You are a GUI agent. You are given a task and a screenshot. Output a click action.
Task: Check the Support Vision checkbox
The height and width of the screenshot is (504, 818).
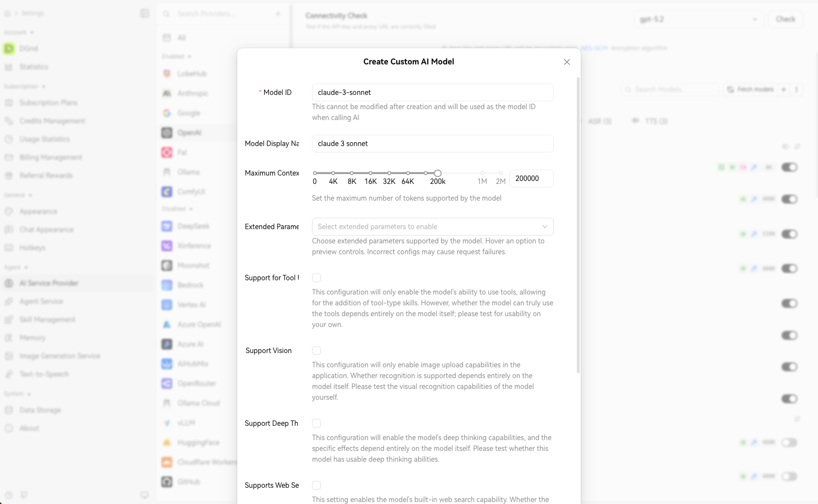pos(316,351)
